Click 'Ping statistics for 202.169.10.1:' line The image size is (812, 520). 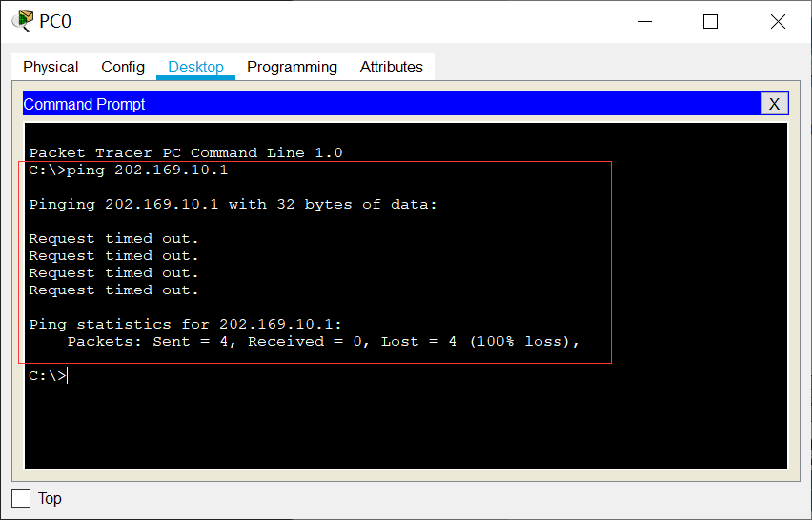pyautogui.click(x=186, y=325)
